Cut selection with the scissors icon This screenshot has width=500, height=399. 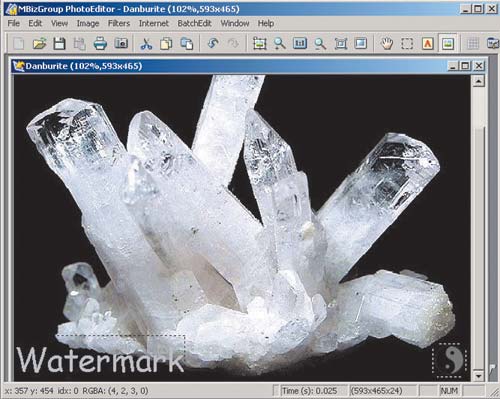coord(146,43)
